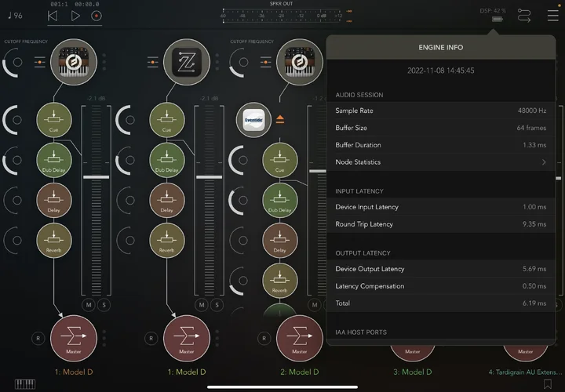Tap the bookmark icon at bottom right
Viewport: 565px width, 392px height.
tap(547, 383)
